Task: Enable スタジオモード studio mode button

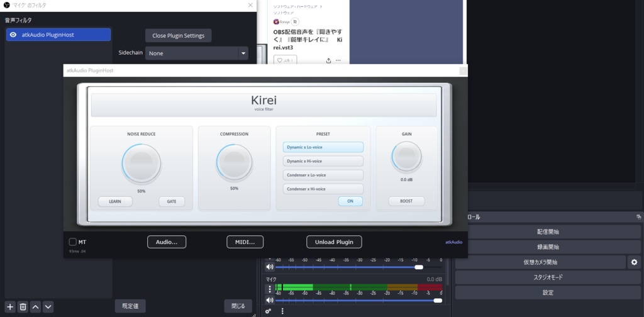Action: (x=548, y=277)
